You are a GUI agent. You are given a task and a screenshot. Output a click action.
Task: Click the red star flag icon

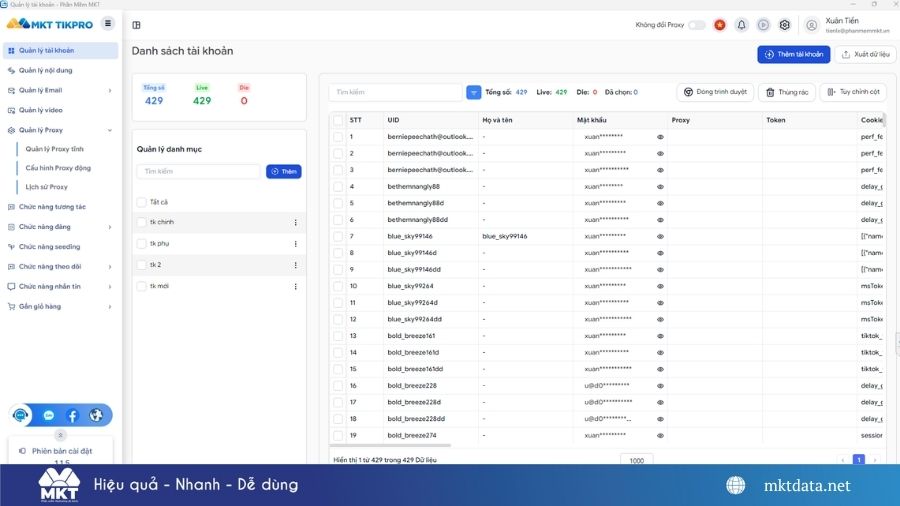pyautogui.click(x=720, y=25)
